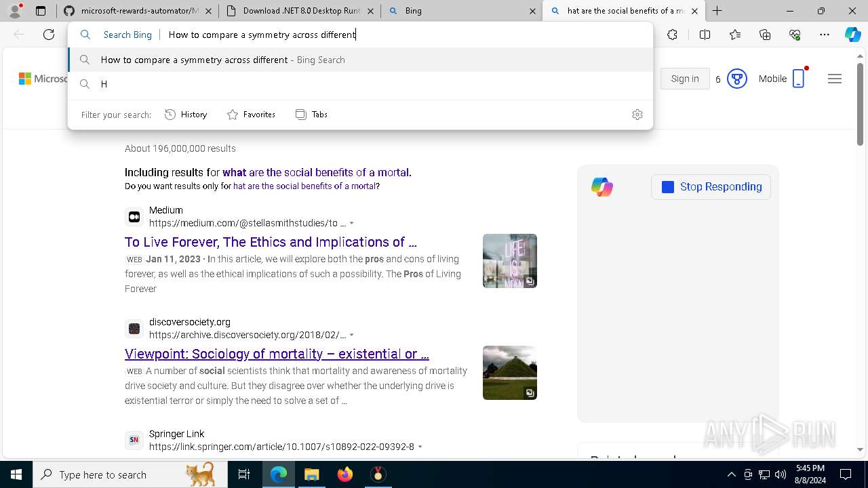Click Stop Responding button
The image size is (868, 488).
(711, 187)
